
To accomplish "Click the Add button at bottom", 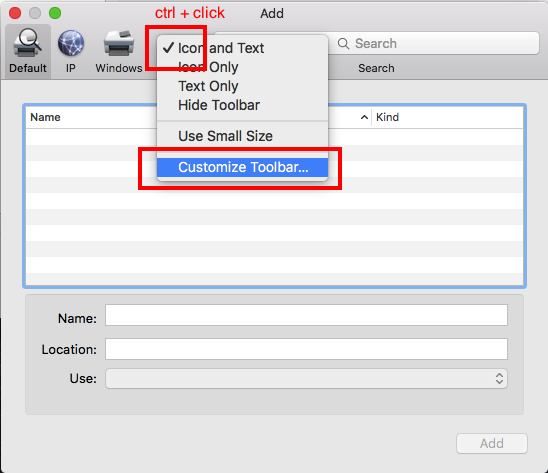I will pos(492,444).
